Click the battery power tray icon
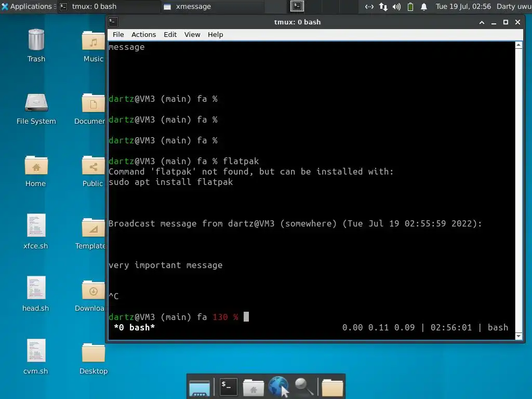The height and width of the screenshot is (399, 532). click(x=410, y=6)
